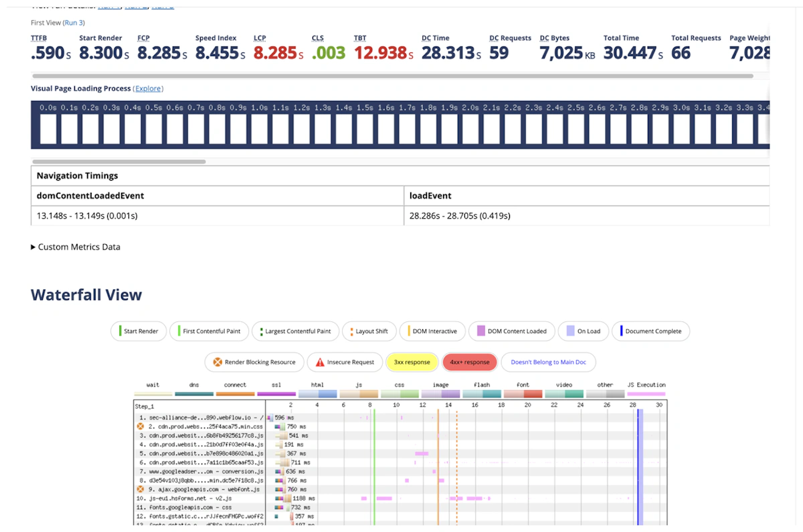Click the metrics row horizontal scrollbar
Viewport: 803px width, 532px height.
click(392, 76)
